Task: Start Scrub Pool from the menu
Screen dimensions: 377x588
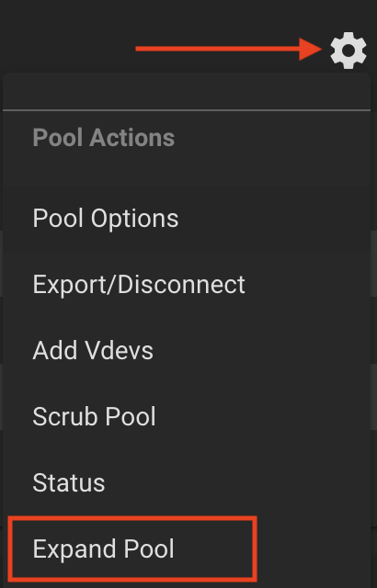Action: (187, 416)
